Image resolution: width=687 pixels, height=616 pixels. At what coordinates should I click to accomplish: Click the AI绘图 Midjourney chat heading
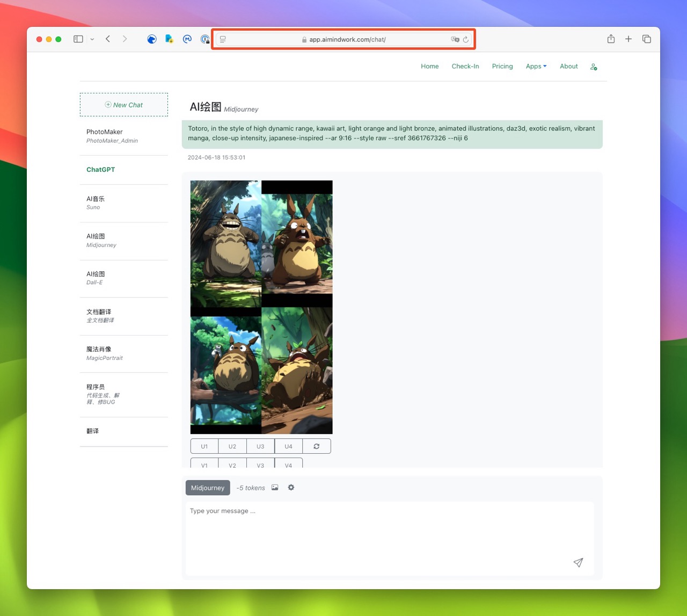[x=224, y=107]
